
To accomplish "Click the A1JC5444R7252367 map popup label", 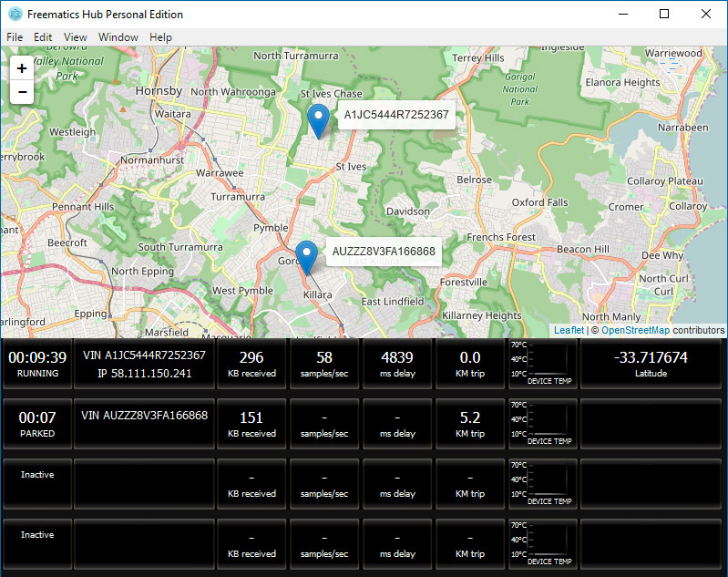I will 395,115.
